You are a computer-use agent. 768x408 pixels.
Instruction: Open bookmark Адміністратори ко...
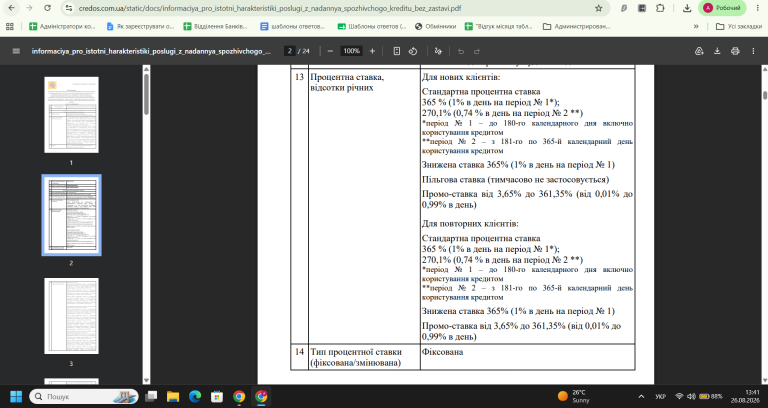coord(62,26)
